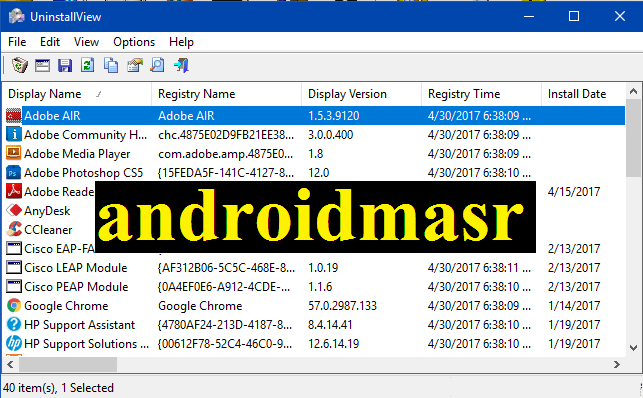Click the Save Selected Items floppy icon
The image size is (643, 398).
(65, 65)
